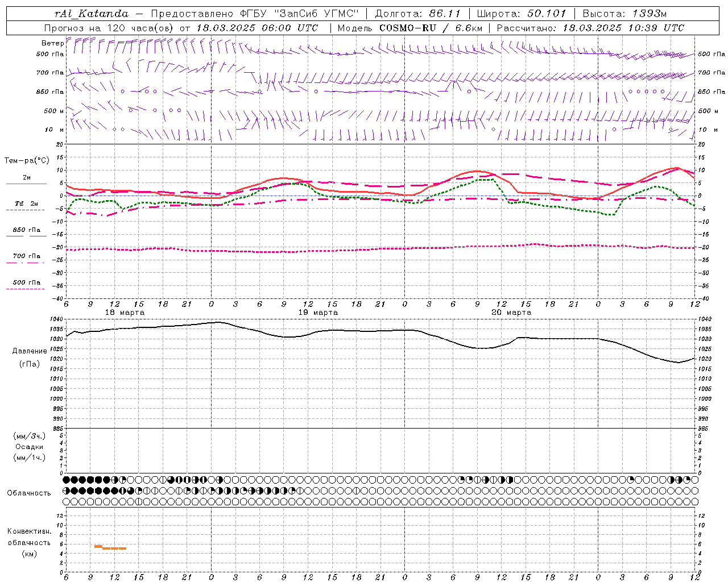The height and width of the screenshot is (582, 728).
Task: Click the 1020 tick on right pressure axis
Action: tap(705, 359)
